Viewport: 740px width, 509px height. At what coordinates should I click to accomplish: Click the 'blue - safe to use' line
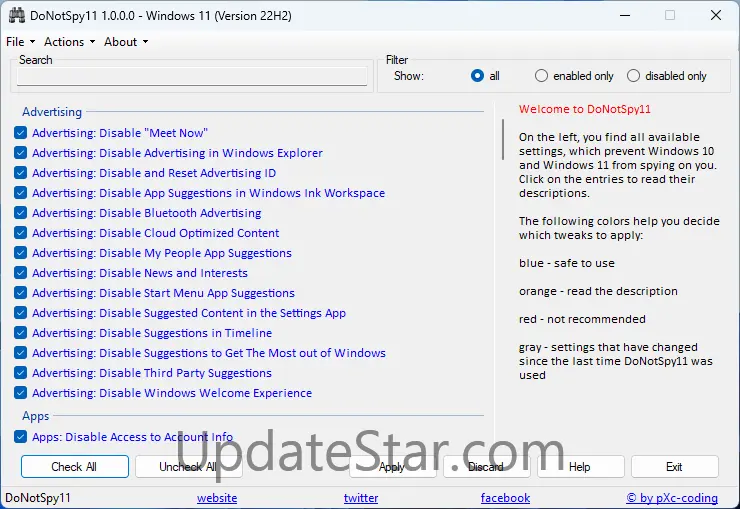pos(567,263)
